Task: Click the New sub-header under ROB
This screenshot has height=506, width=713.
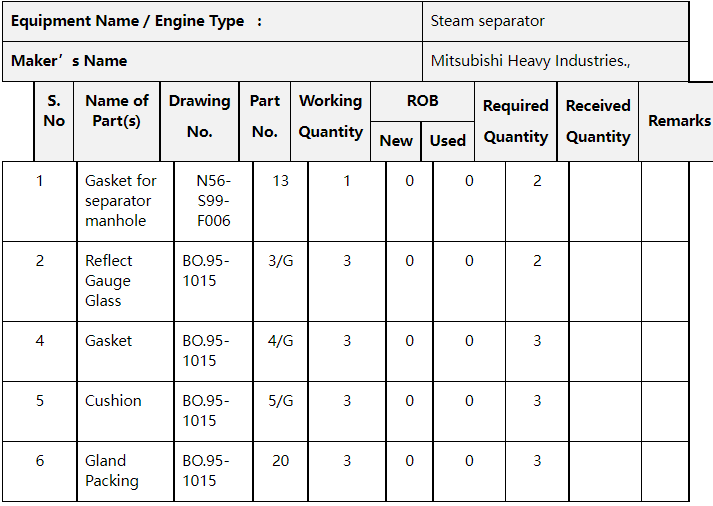Action: click(396, 141)
